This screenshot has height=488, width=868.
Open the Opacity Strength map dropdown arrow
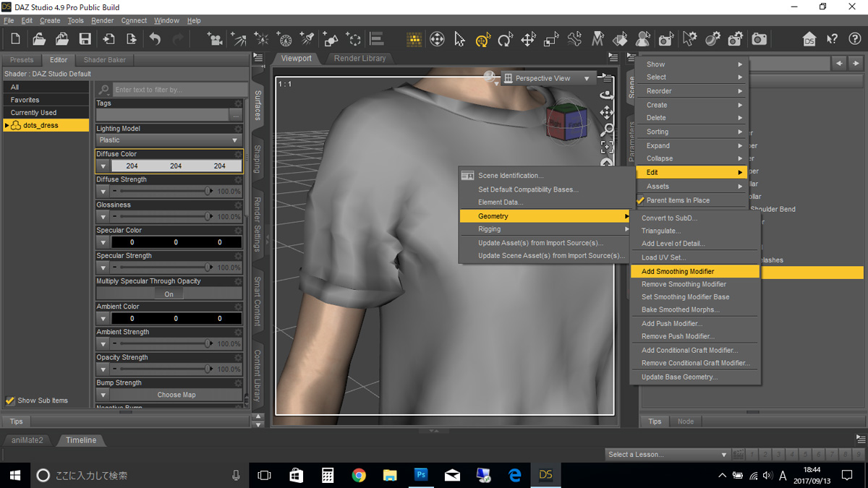coord(103,369)
